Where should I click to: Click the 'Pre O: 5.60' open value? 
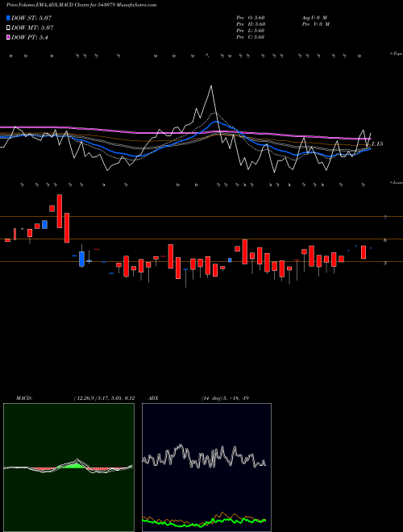251,18
